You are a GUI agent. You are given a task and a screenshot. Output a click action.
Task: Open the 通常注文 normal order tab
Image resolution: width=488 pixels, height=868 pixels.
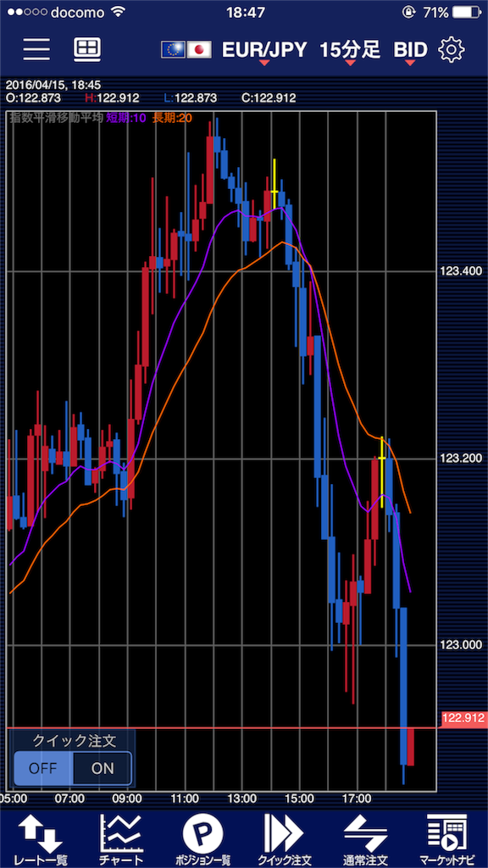(365, 839)
